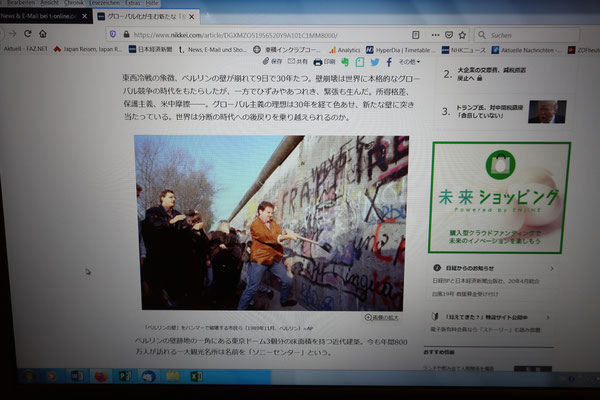The width and height of the screenshot is (600, 400).
Task: Click the Berlin Wall article photo
Action: click(272, 223)
